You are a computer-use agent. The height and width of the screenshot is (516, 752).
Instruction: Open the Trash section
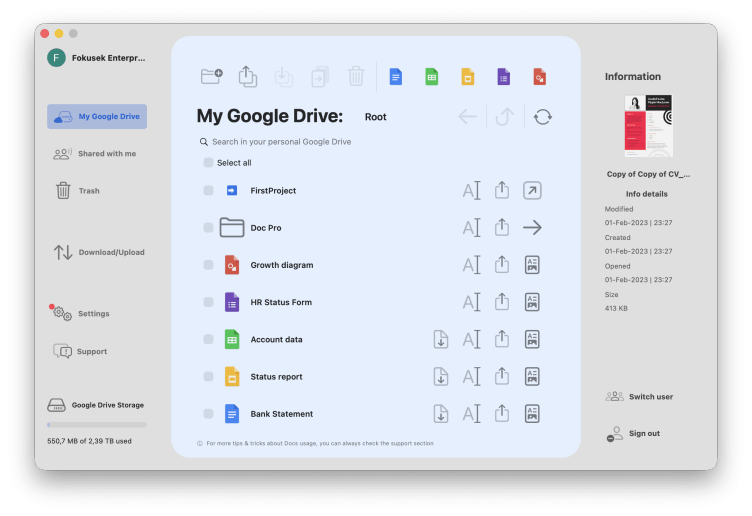(x=78, y=190)
